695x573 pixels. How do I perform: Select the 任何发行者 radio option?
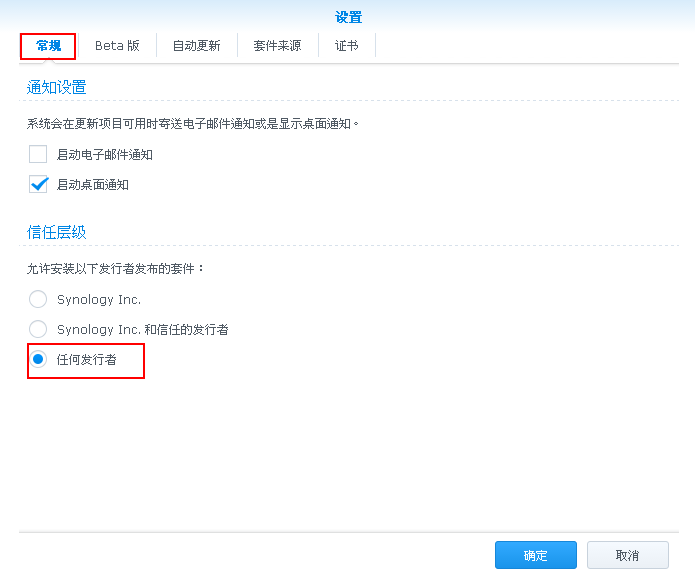(x=38, y=359)
